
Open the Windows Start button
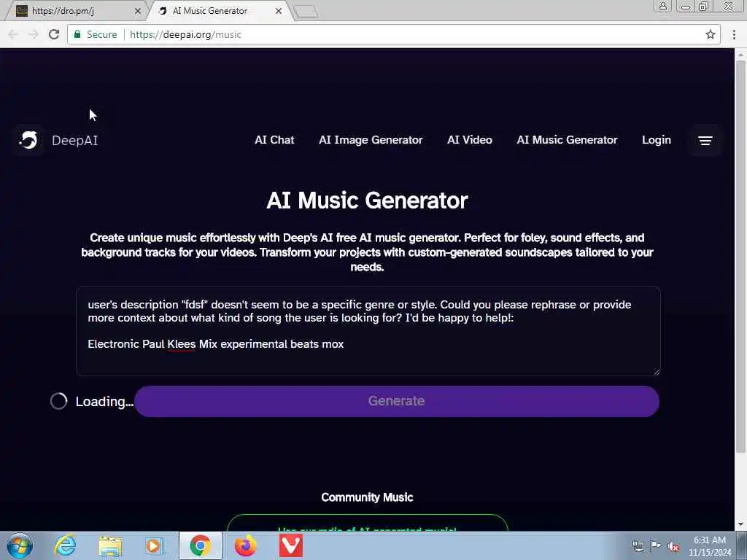(x=20, y=545)
